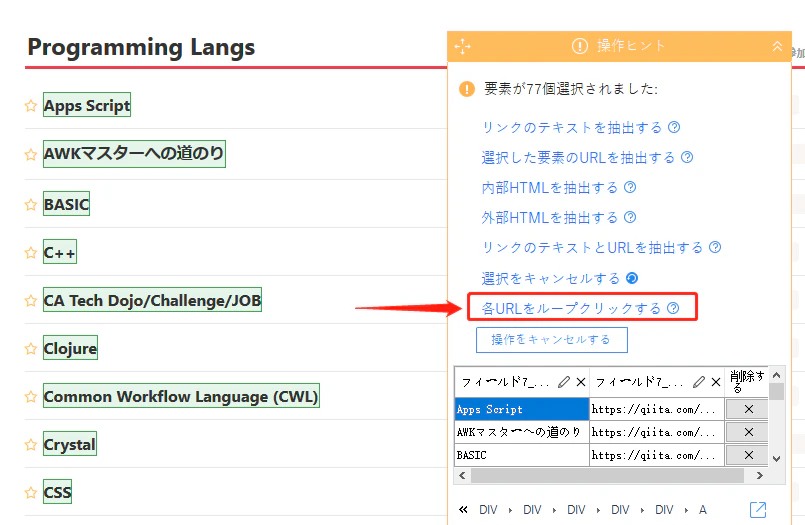
Task: Open the Crystal link
Action: click(x=70, y=444)
